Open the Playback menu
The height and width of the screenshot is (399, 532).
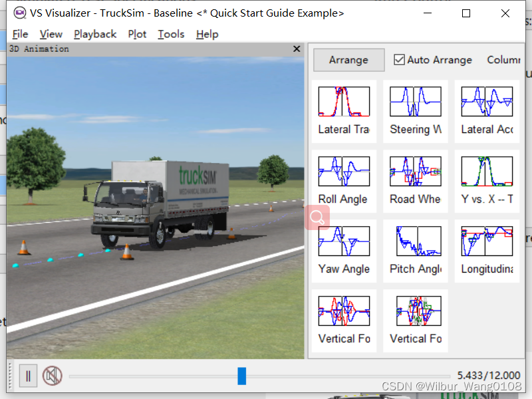(95, 35)
